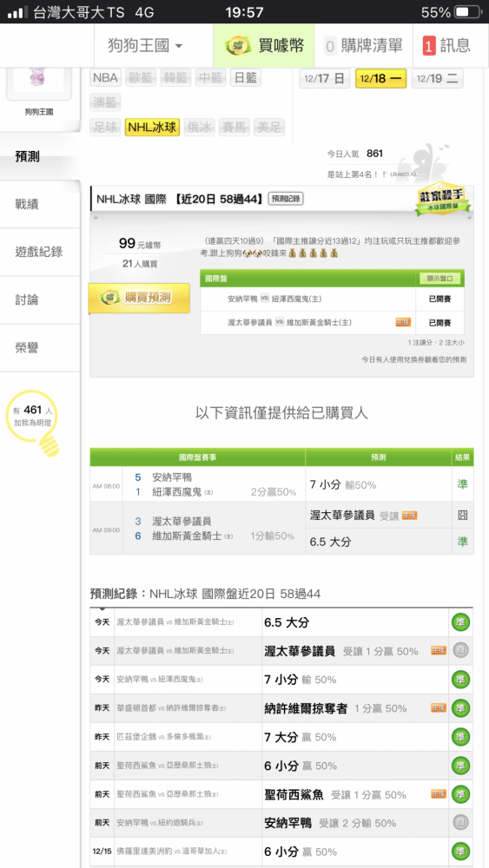The width and height of the screenshot is (489, 868).
Task: Open the 狗狗王國 dropdown menu
Action: coord(146,45)
